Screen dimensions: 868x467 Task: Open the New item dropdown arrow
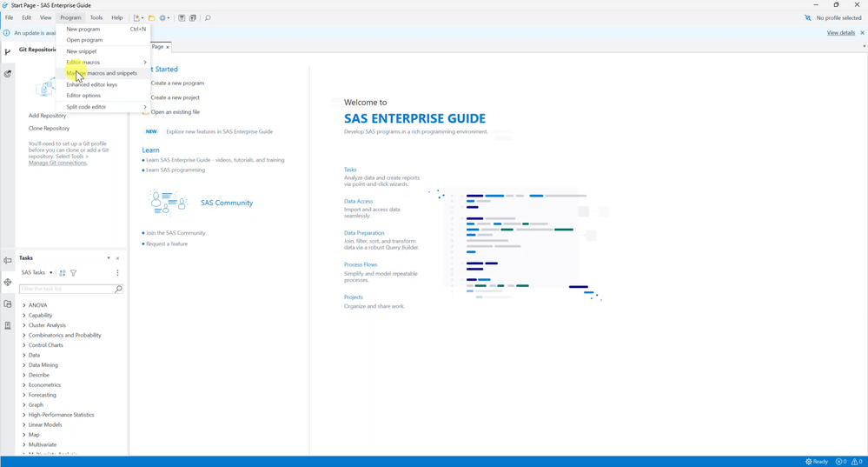click(x=142, y=17)
